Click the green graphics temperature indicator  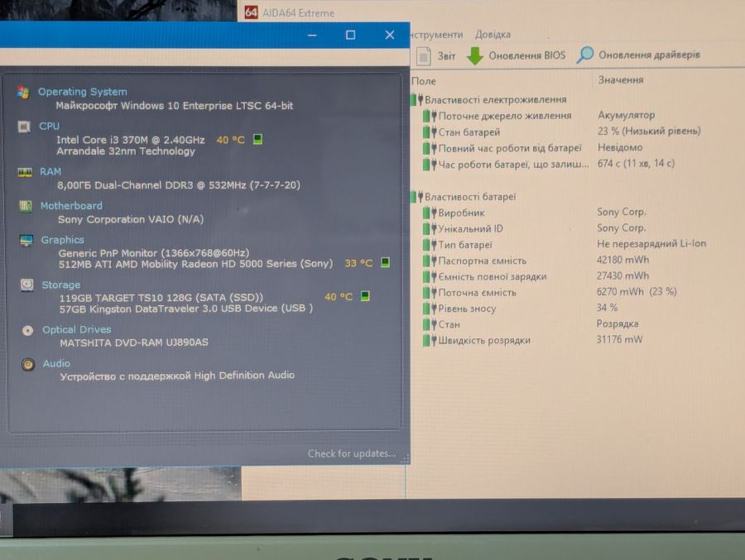385,262
